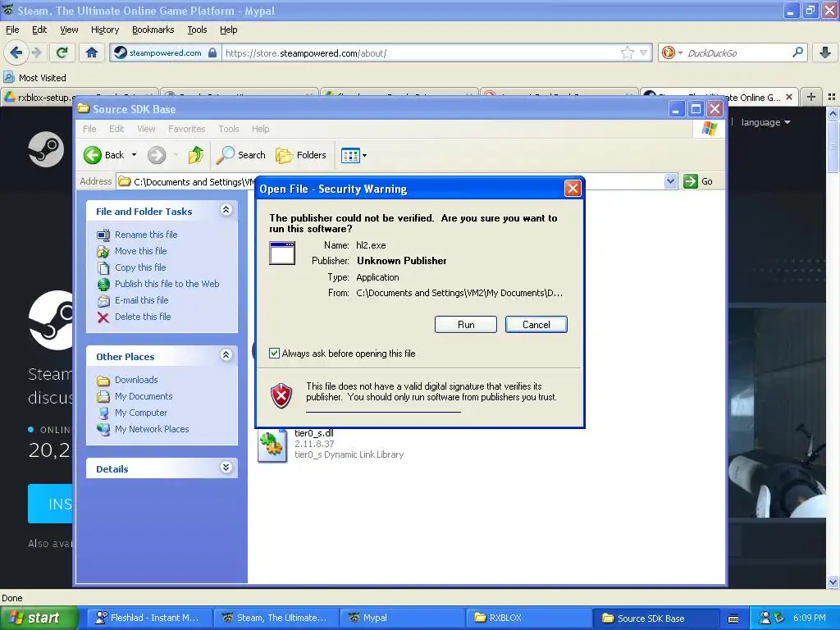This screenshot has height=630, width=840.
Task: Click Delete this file
Action: click(134, 317)
